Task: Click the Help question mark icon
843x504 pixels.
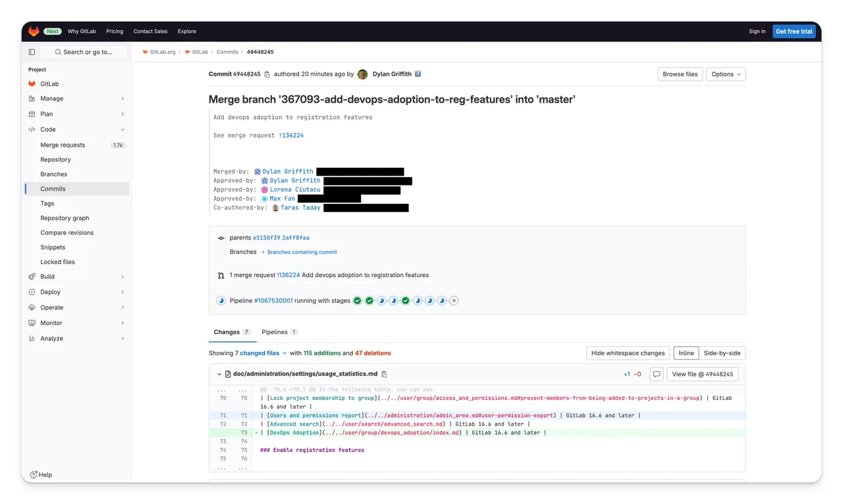Action: pos(34,474)
